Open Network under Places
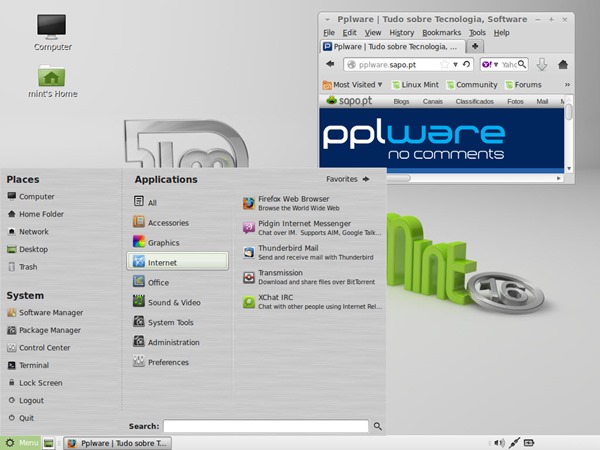This screenshot has height=450, width=600. click(28, 232)
